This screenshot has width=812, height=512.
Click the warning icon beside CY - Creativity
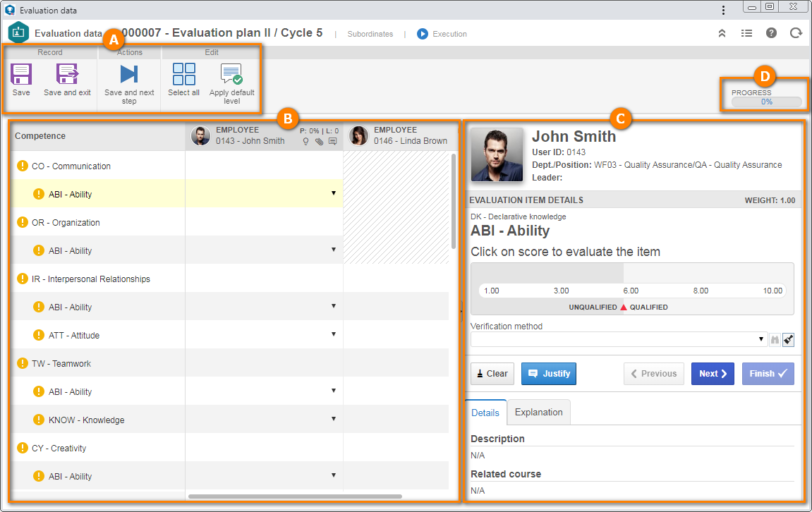(x=23, y=448)
